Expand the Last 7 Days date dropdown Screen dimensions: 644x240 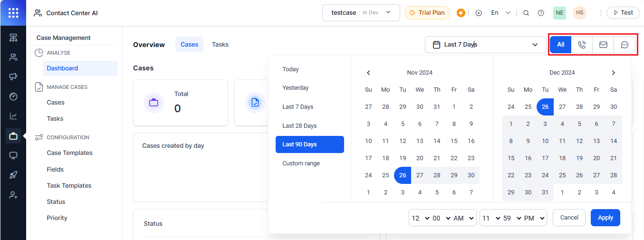coord(485,45)
